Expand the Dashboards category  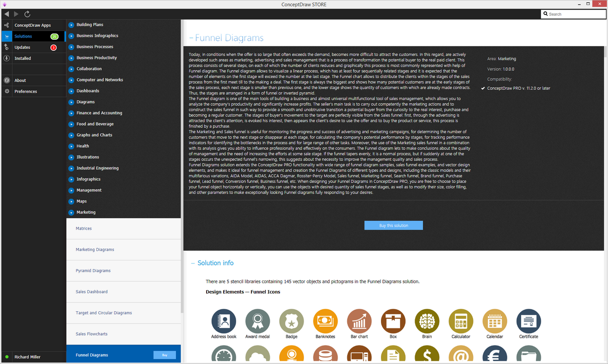(x=71, y=91)
